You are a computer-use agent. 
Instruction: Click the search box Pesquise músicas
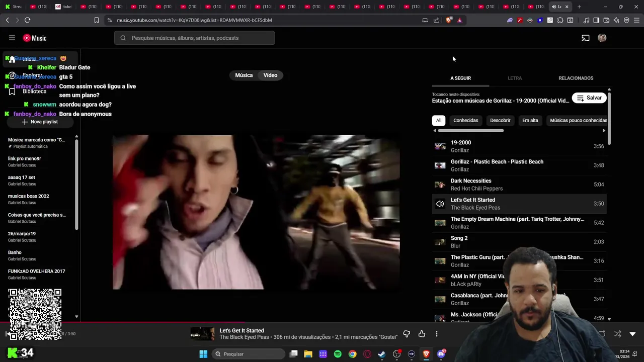(194, 38)
